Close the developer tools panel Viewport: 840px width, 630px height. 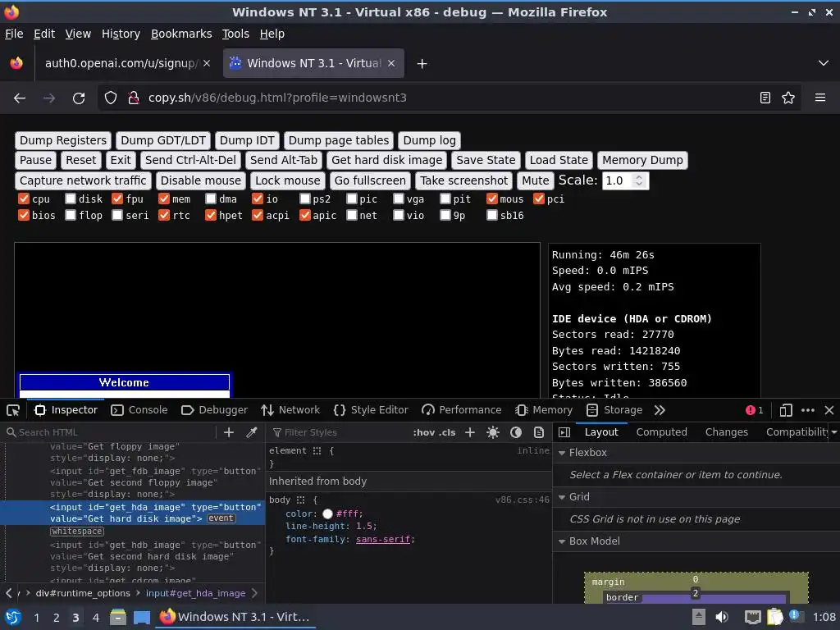click(x=829, y=410)
